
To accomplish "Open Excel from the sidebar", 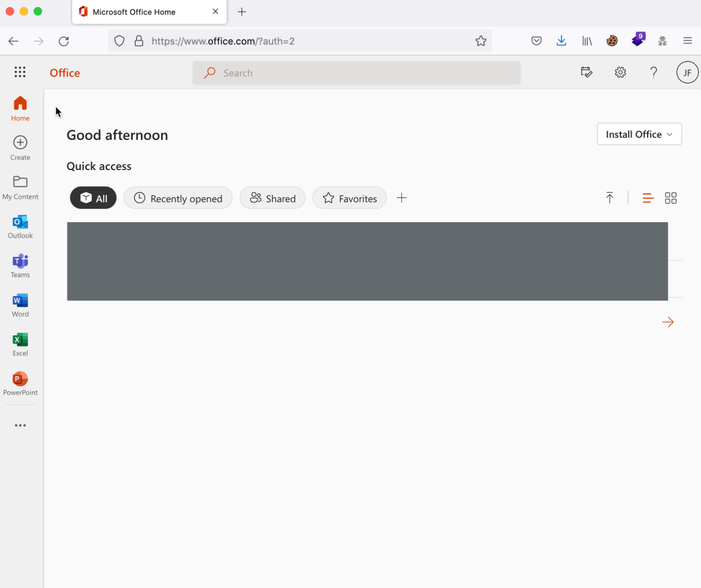I will point(20,344).
